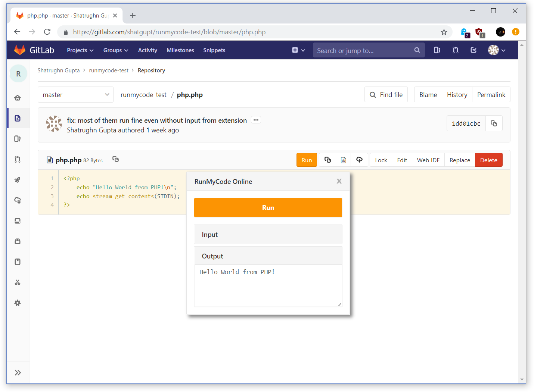534x392 pixels.
Task: Click the small Run button in file toolbar
Action: (307, 160)
